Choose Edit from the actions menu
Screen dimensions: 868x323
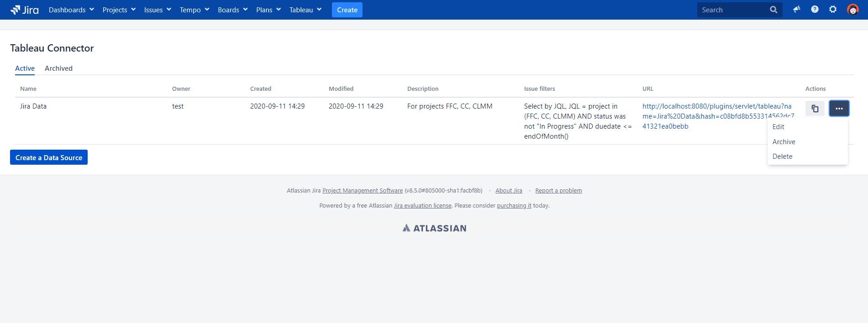click(x=807, y=127)
